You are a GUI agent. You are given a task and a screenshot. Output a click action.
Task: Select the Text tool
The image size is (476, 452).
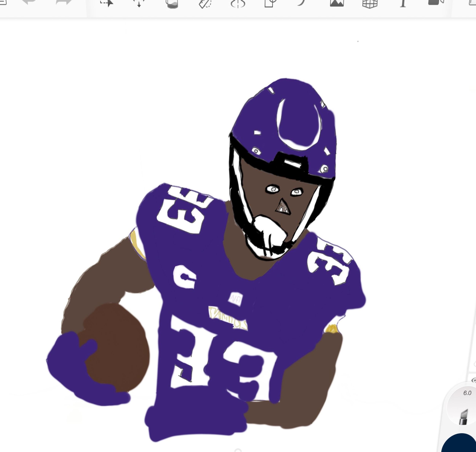(403, 3)
